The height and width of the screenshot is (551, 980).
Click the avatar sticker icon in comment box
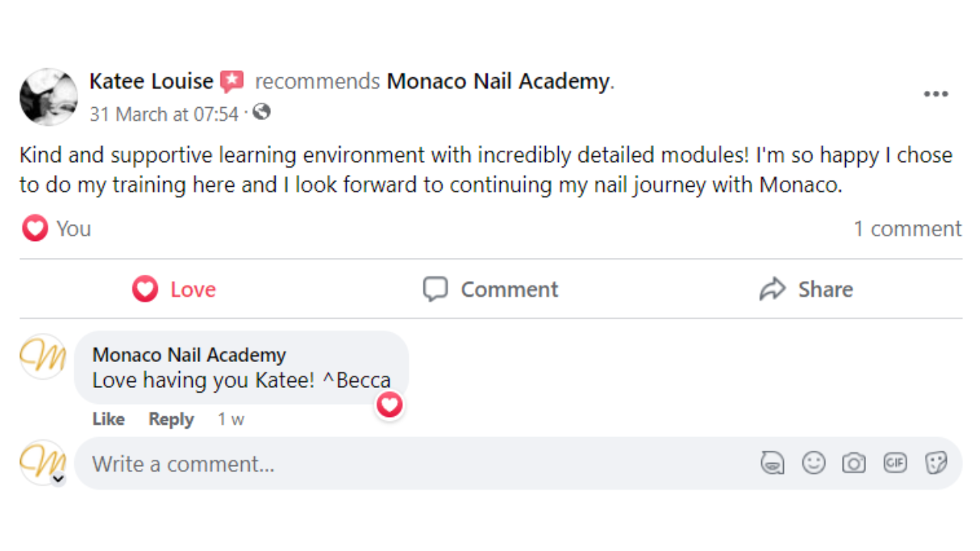pyautogui.click(x=773, y=463)
